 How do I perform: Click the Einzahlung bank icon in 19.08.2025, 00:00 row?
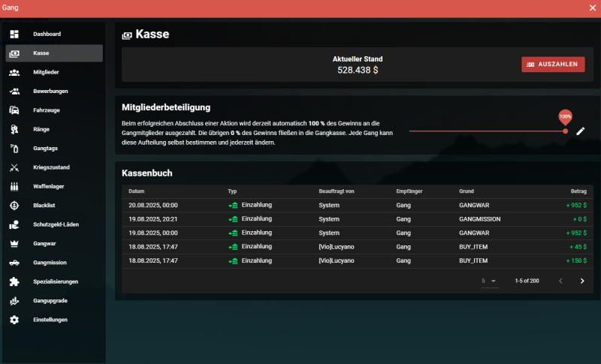[x=233, y=233]
